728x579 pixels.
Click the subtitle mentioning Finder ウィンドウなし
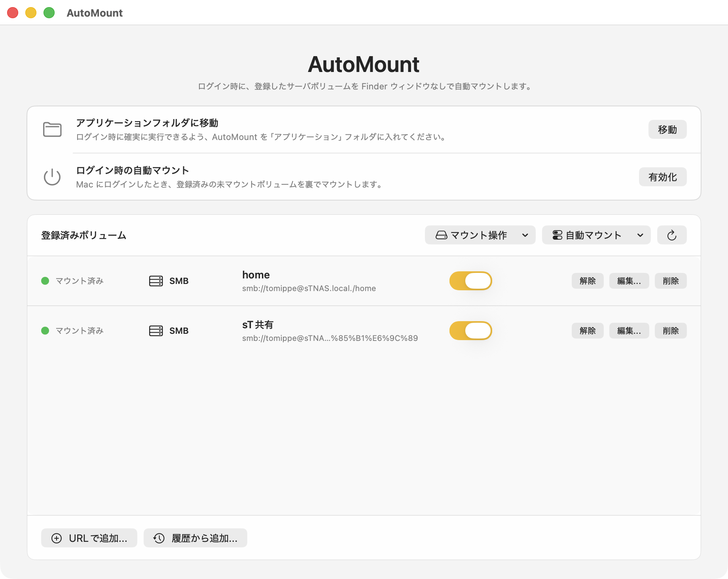[x=364, y=86]
